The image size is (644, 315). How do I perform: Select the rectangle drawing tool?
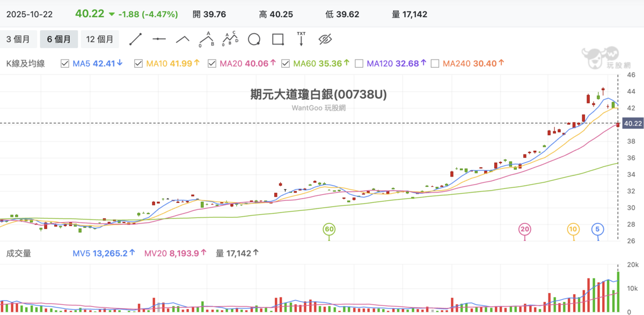[278, 39]
